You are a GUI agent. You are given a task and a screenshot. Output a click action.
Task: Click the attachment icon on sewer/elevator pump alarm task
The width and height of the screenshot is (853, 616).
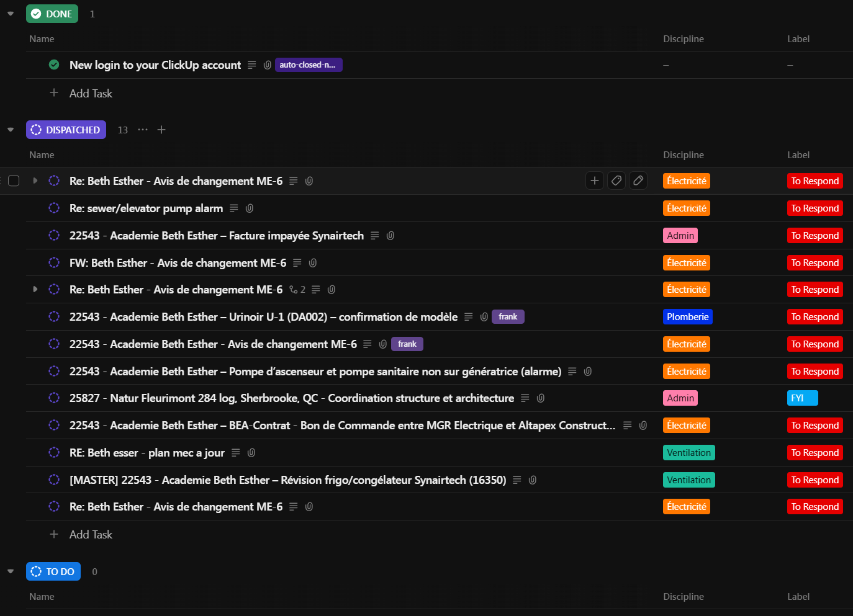(x=250, y=208)
